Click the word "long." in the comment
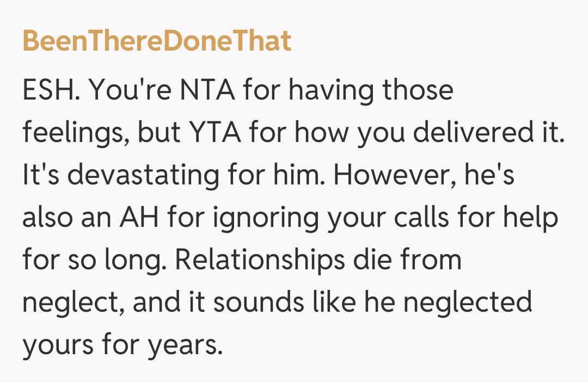Image resolution: width=588 pixels, height=383 pixels. point(131,260)
